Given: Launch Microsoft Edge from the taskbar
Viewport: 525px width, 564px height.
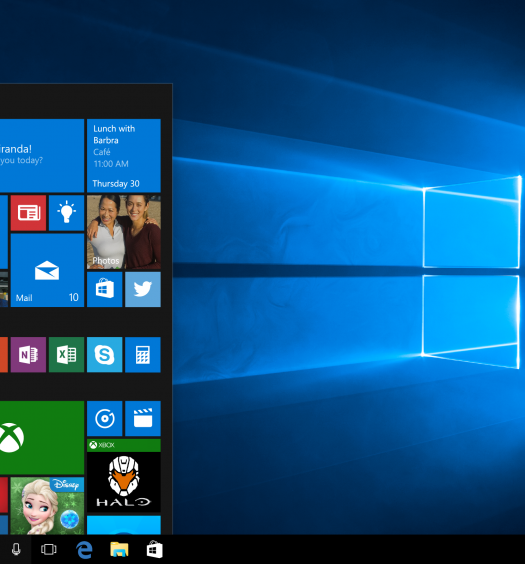Looking at the screenshot, I should 84,550.
